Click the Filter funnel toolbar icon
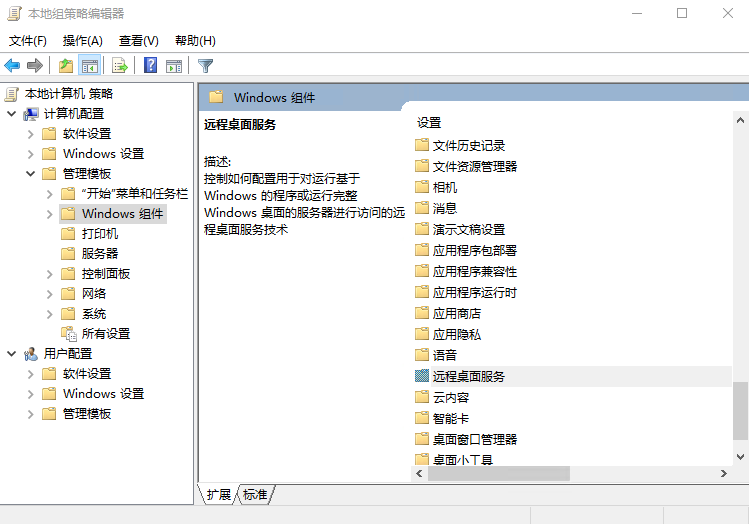The image size is (749, 524). click(205, 66)
